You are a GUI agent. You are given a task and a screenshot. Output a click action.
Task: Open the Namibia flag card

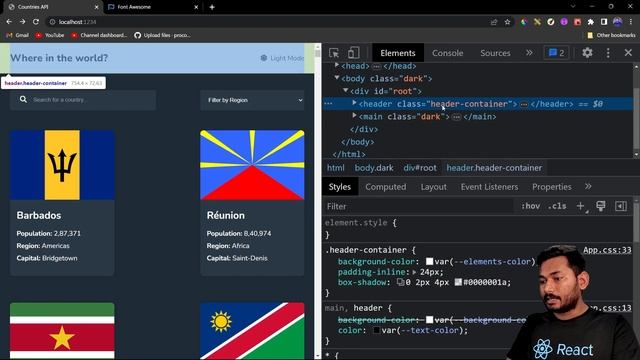coord(252,331)
